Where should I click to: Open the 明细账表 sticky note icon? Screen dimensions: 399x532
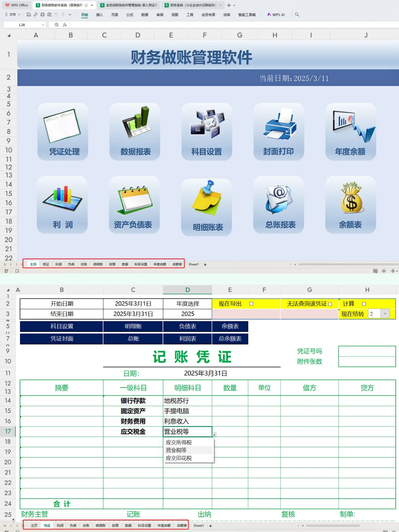(x=207, y=207)
